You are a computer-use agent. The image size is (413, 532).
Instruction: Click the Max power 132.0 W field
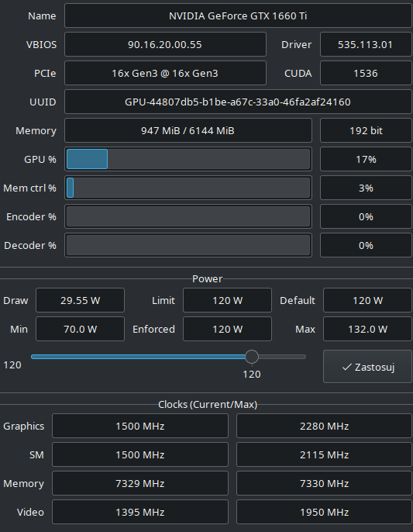(367, 329)
